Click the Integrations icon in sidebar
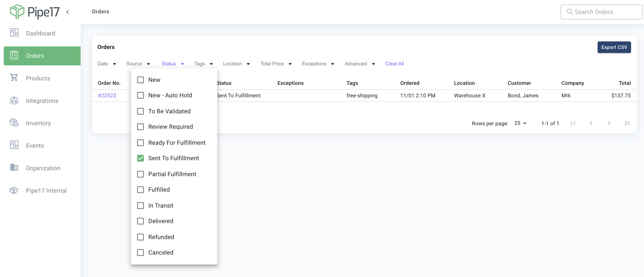The image size is (644, 277). pyautogui.click(x=14, y=100)
